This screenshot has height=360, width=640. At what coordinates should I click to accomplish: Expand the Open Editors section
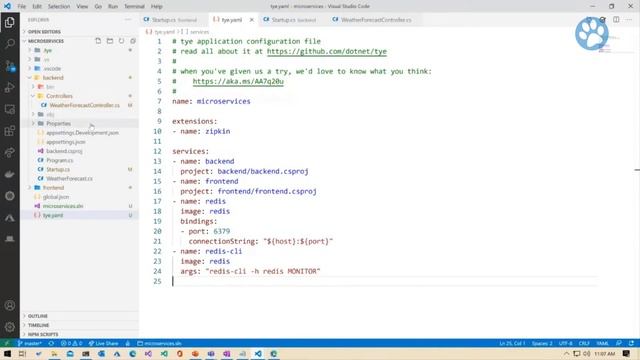pos(44,31)
